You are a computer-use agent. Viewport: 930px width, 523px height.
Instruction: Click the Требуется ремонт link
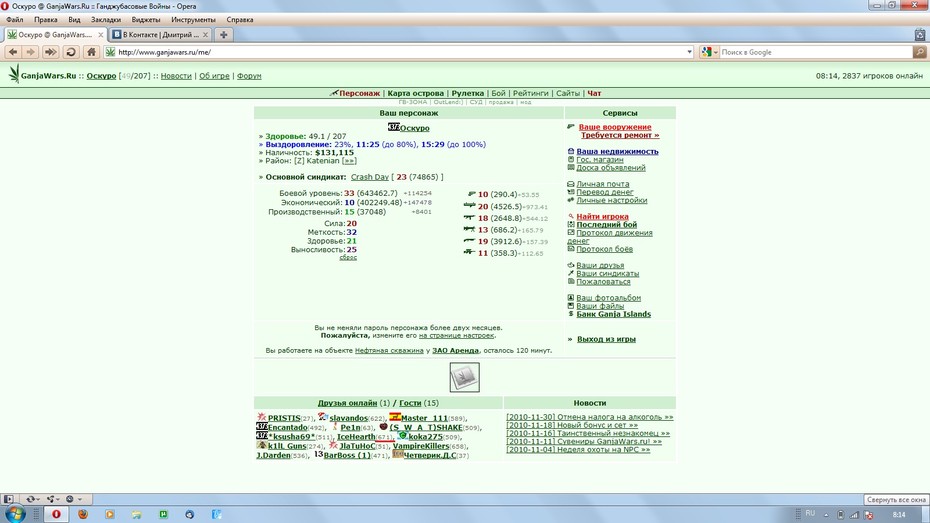tap(620, 135)
